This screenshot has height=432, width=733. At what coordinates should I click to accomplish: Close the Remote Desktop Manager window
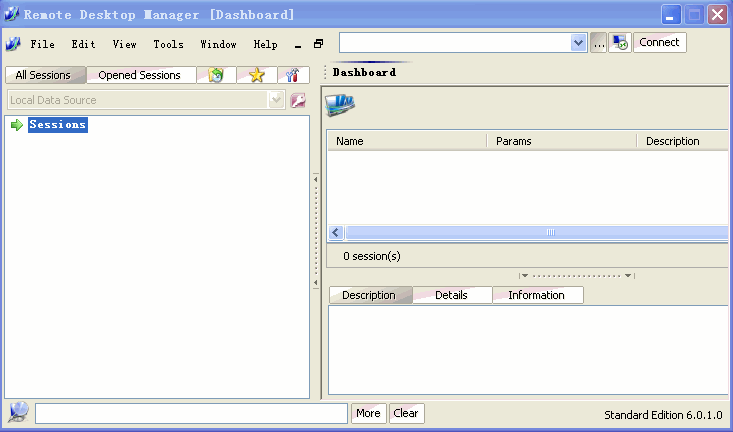[x=718, y=14]
